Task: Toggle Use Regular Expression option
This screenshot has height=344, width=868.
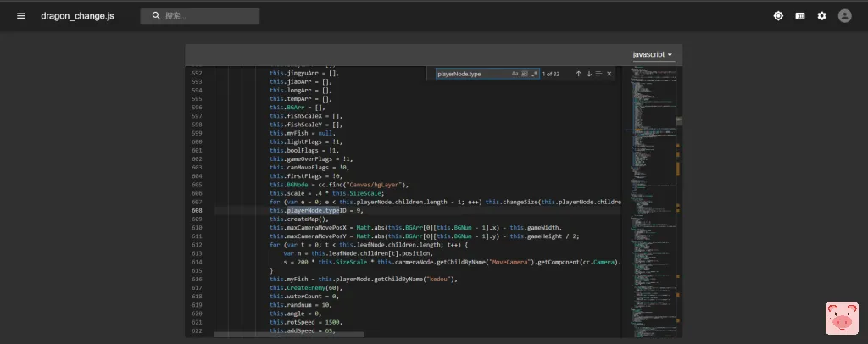Action: point(535,74)
